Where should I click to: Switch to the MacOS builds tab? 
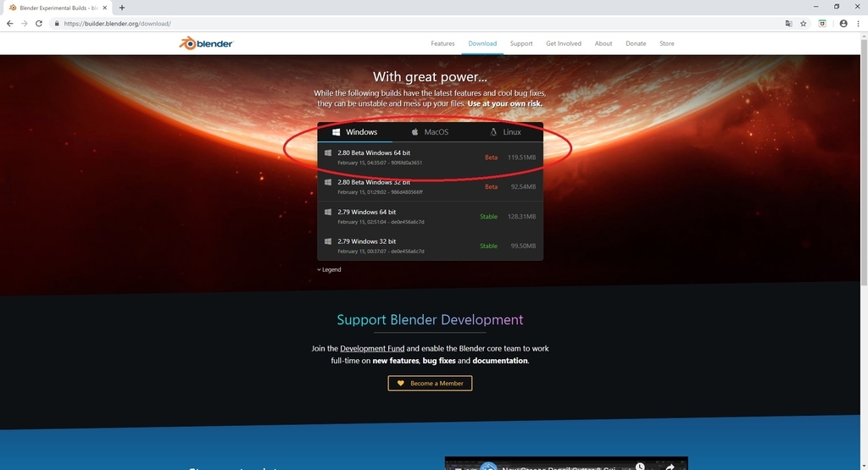pyautogui.click(x=430, y=132)
